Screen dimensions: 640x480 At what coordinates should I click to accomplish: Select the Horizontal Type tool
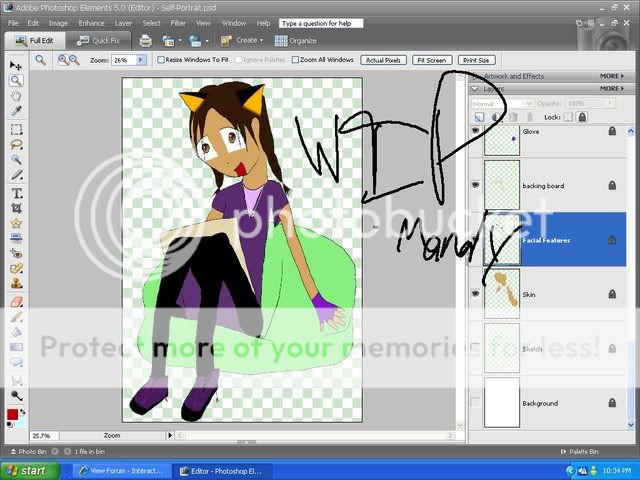click(x=16, y=192)
